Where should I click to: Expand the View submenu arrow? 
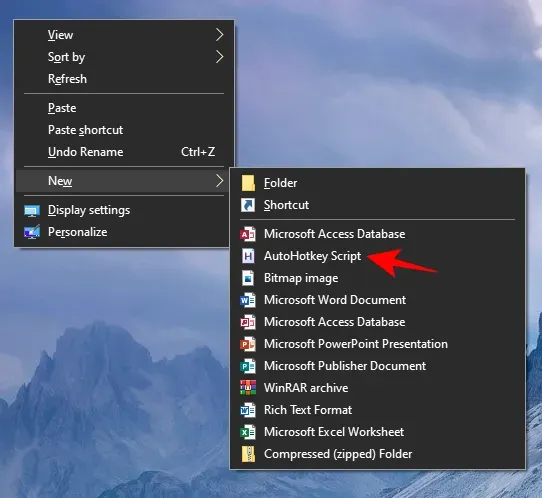(219, 35)
